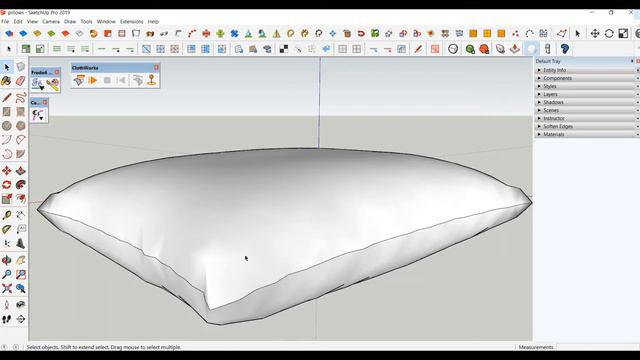The width and height of the screenshot is (640, 360).
Task: Click the four-arrow move icon at top right
Action: click(595, 33)
